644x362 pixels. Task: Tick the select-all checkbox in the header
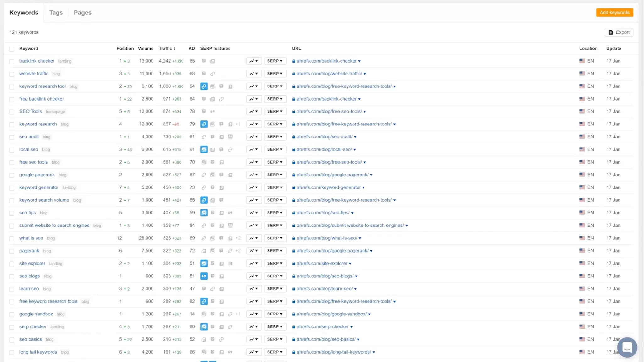click(x=12, y=49)
